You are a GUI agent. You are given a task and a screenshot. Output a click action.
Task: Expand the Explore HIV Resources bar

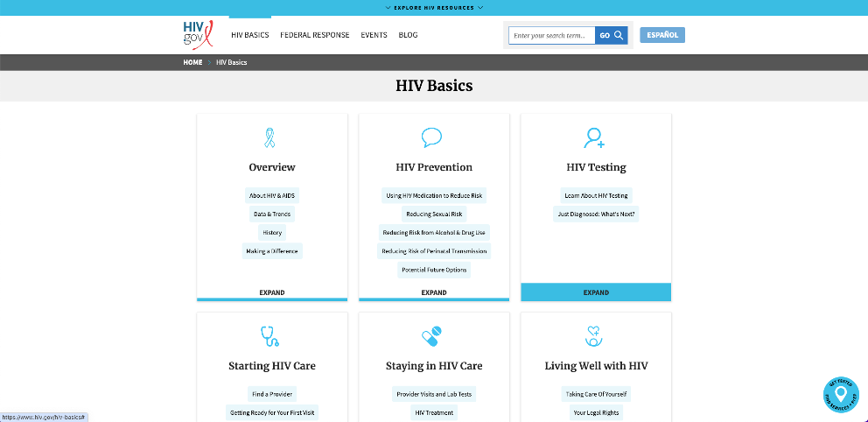click(434, 8)
